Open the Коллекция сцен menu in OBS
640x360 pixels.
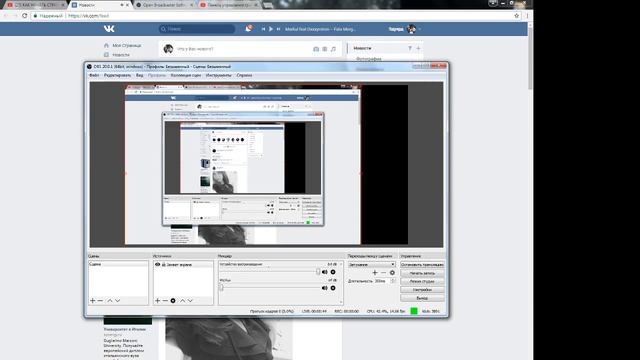pyautogui.click(x=186, y=76)
